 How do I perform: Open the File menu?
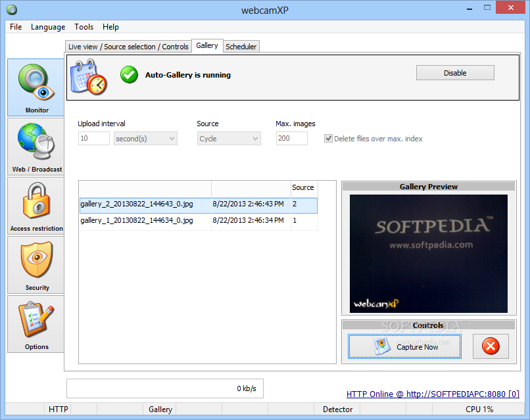pos(16,27)
